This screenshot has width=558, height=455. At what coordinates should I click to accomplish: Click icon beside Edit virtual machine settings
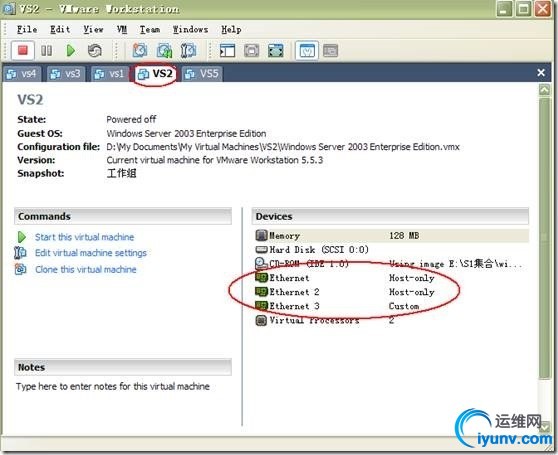coord(20,253)
